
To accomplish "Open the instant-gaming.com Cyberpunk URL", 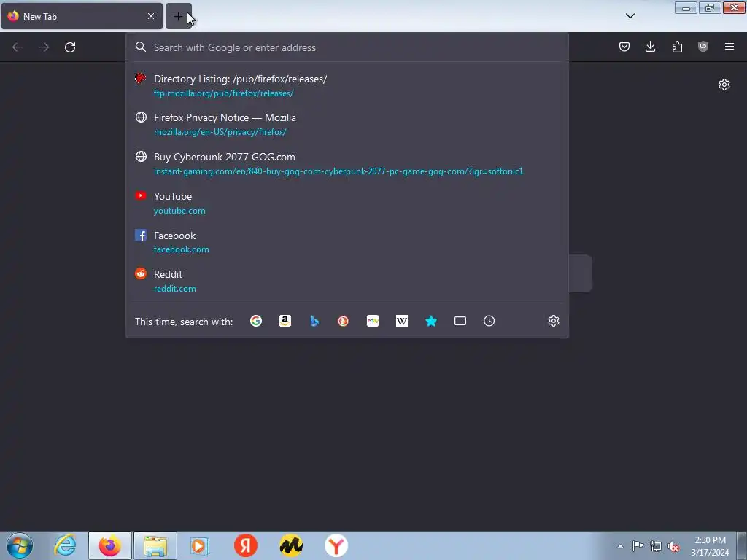I will point(338,171).
